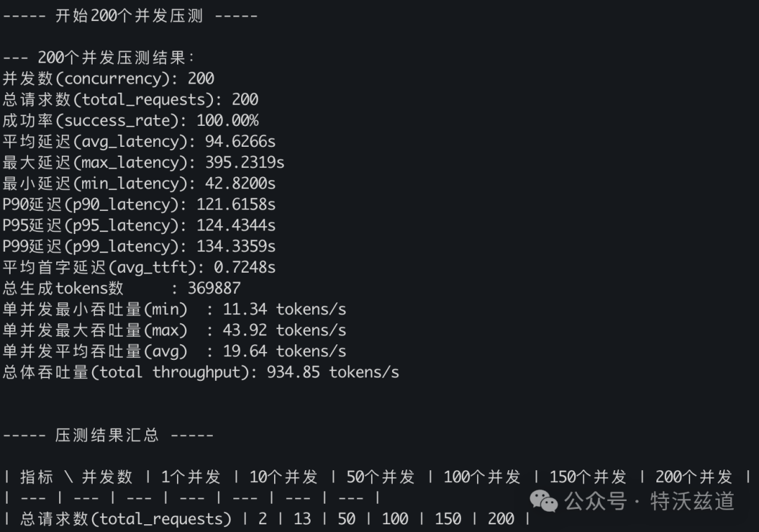The image size is (759, 532).
Task: Click the 单并发最小吞吐量 11.34 tokens/s line
Action: [x=174, y=310]
